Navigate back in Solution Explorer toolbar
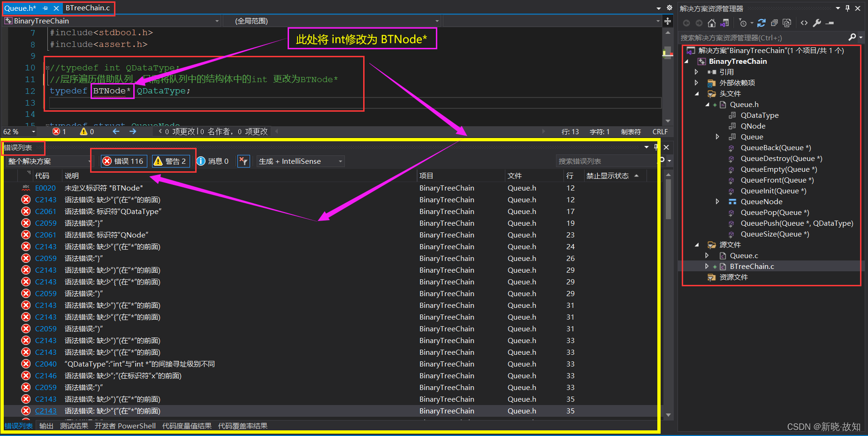 click(686, 23)
